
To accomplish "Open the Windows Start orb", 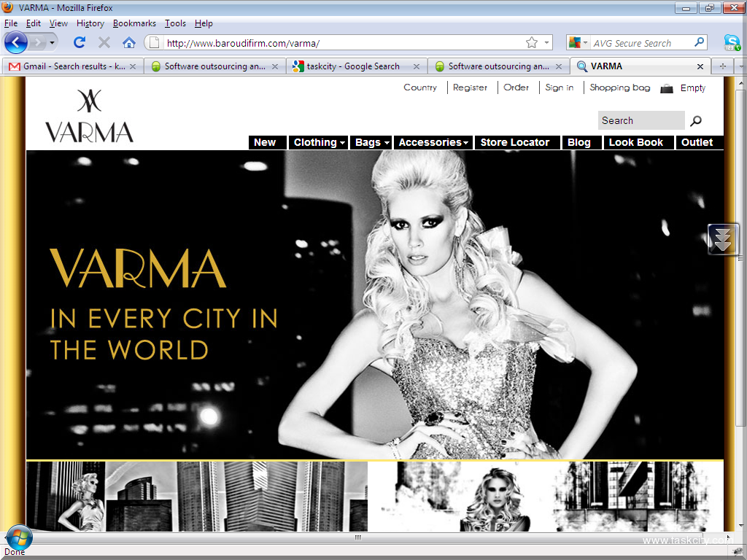I will [20, 537].
